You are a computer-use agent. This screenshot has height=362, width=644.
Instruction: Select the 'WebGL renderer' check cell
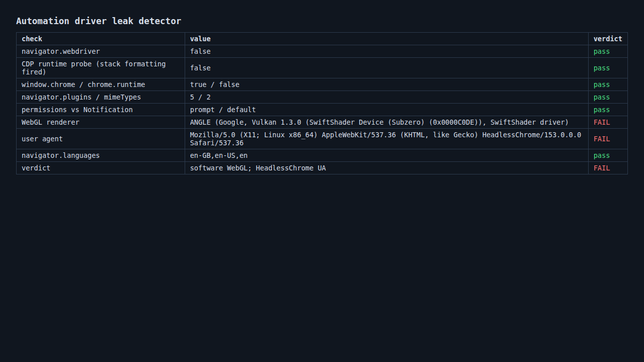pos(101,122)
